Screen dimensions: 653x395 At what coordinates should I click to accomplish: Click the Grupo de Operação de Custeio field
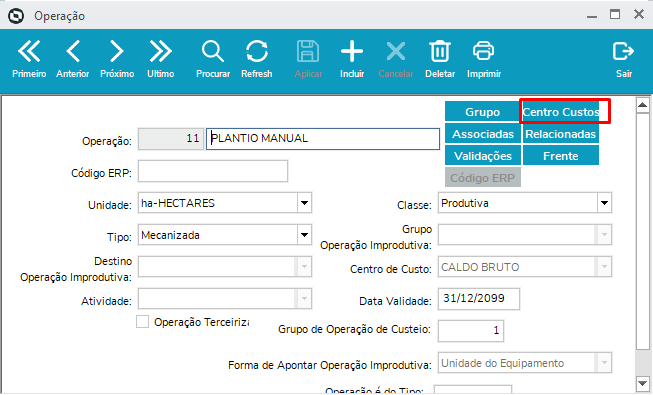click(x=471, y=331)
